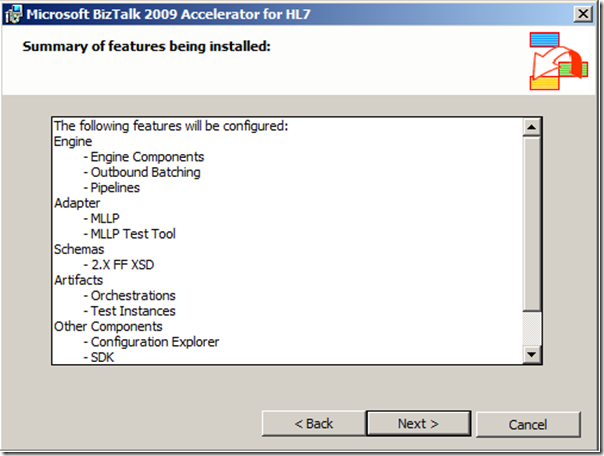The height and width of the screenshot is (456, 604).
Task: Select the Test Instances entry
Action: tap(130, 311)
